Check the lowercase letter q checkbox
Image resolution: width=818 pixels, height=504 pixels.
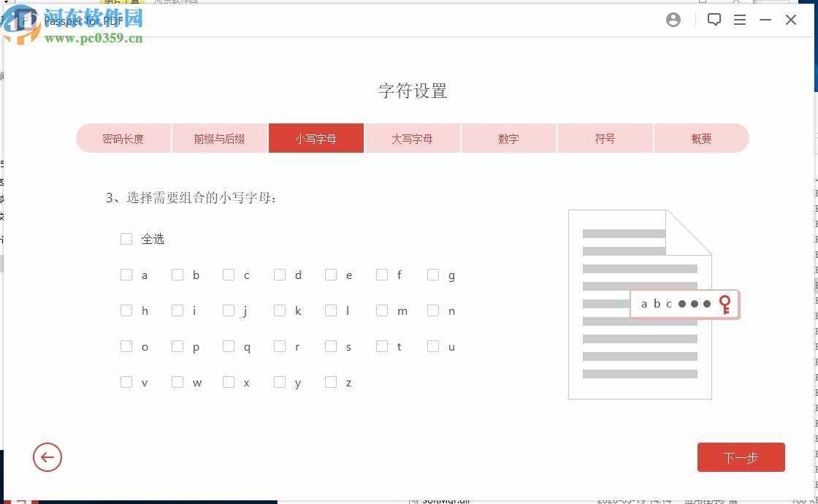229,346
